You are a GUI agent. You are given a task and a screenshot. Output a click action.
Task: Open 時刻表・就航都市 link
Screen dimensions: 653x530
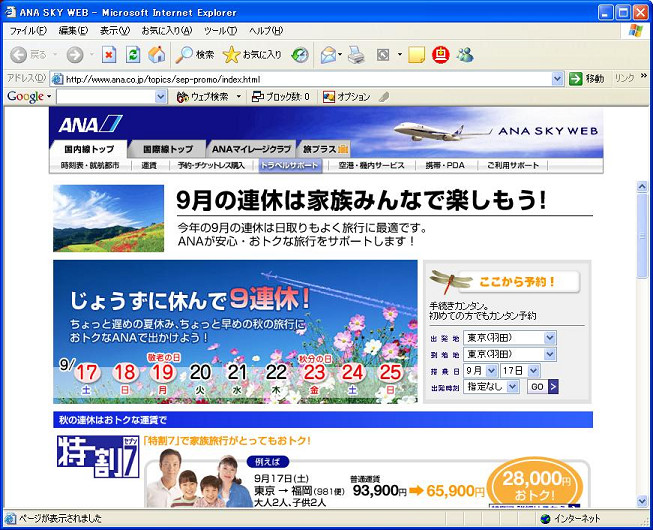coord(90,166)
